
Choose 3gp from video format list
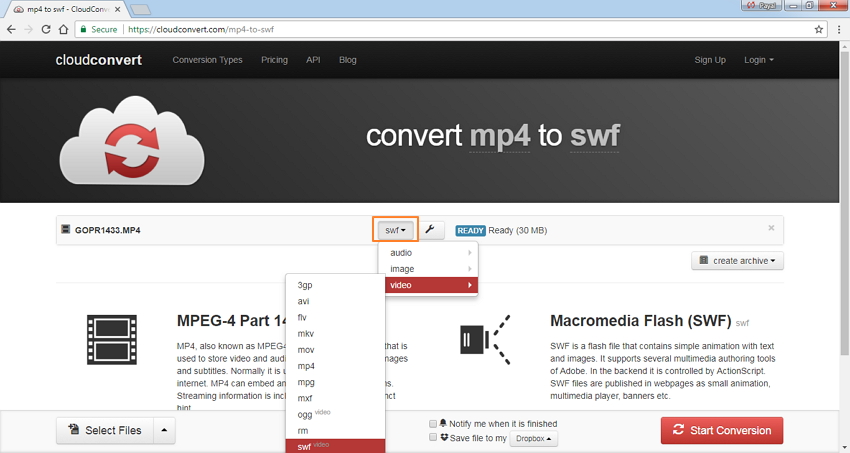(335, 285)
